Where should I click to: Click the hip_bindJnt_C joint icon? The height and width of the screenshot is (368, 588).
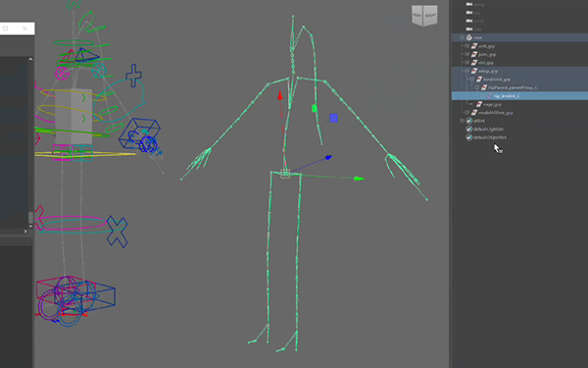(489, 96)
